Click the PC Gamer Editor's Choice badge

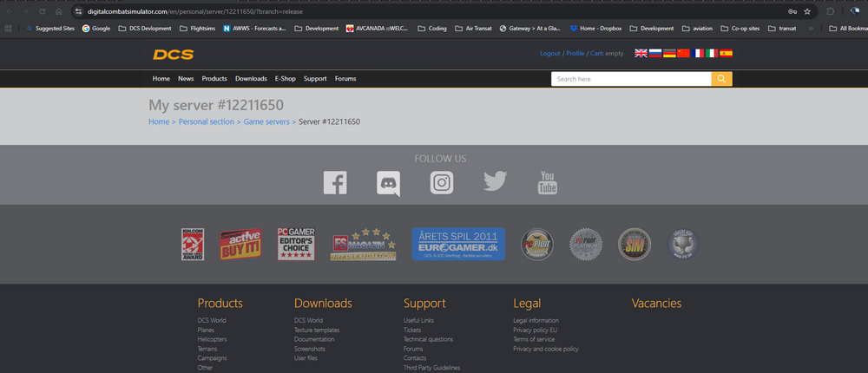coord(296,244)
